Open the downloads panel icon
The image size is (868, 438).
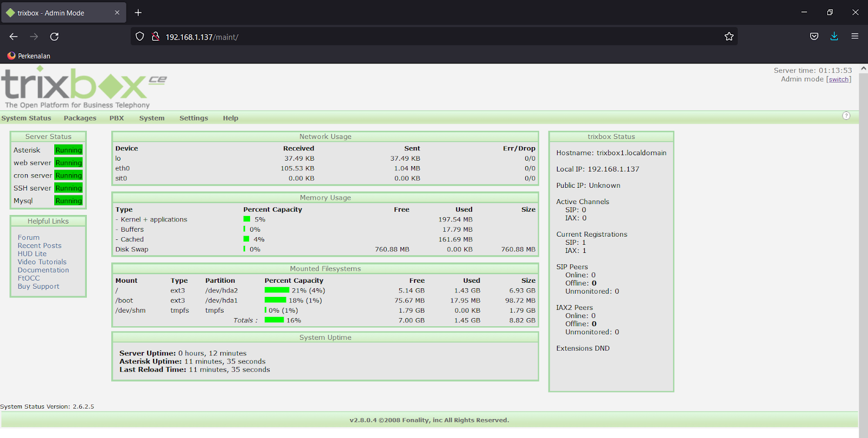(x=834, y=36)
